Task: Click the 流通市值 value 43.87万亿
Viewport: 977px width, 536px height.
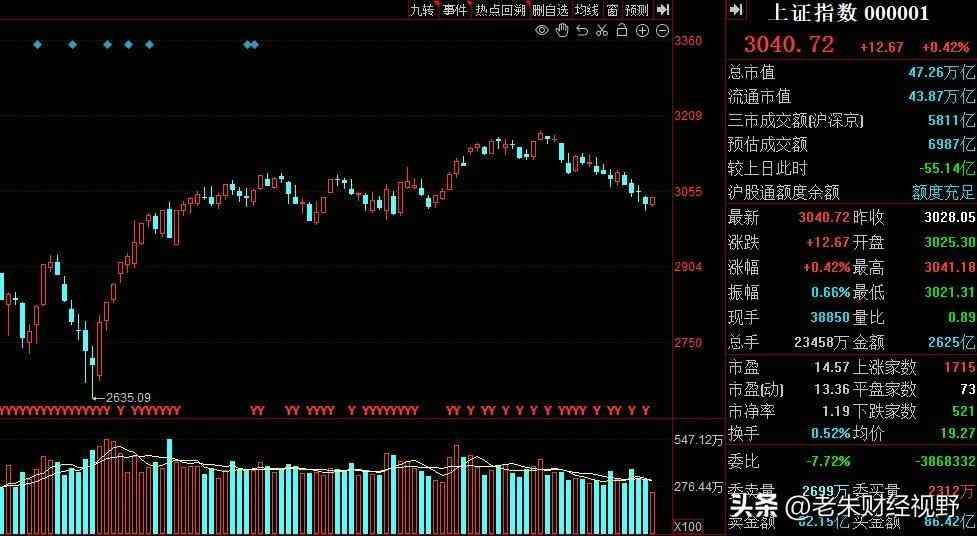Action: coord(941,96)
